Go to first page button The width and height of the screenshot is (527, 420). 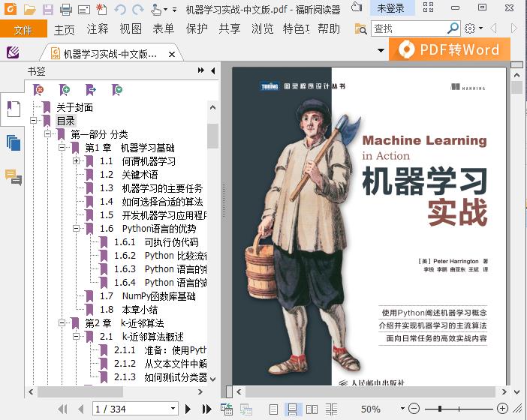click(62, 409)
